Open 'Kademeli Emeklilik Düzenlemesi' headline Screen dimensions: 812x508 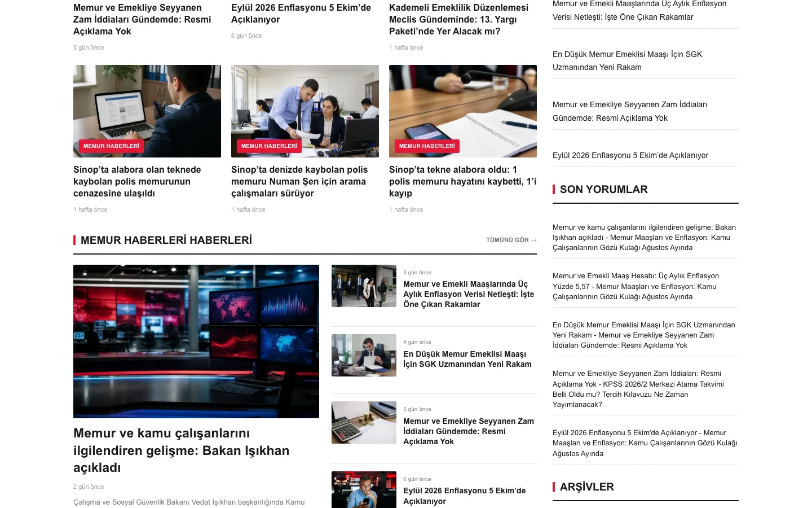tap(458, 19)
